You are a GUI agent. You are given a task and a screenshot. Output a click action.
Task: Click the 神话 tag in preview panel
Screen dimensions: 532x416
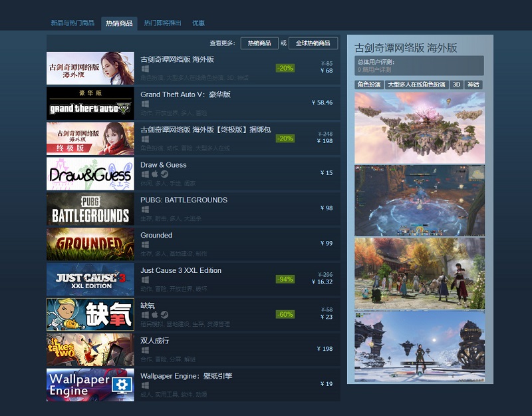point(473,85)
